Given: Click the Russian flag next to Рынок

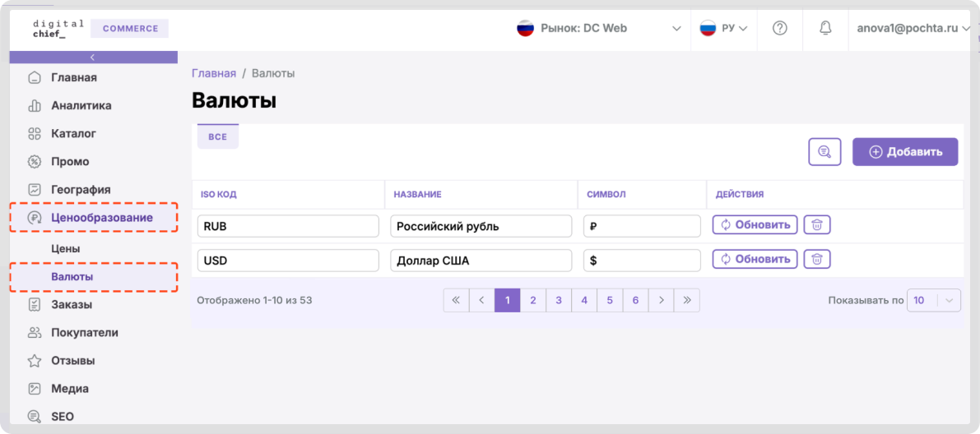Looking at the screenshot, I should tap(525, 28).
